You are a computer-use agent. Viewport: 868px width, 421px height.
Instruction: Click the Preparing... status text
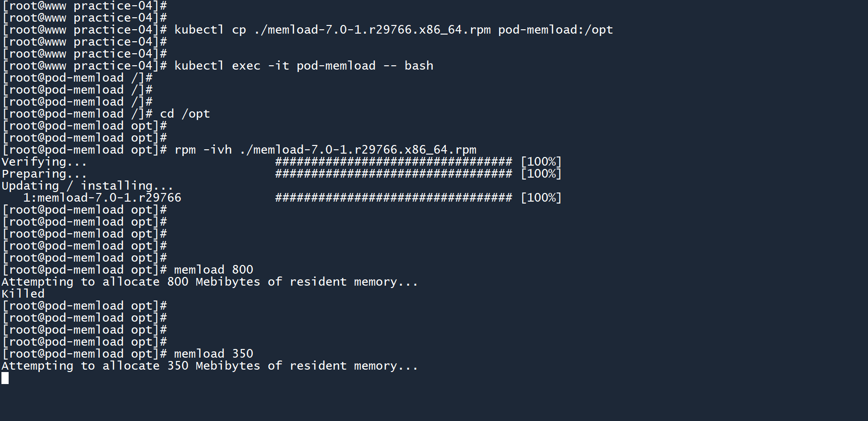44,174
